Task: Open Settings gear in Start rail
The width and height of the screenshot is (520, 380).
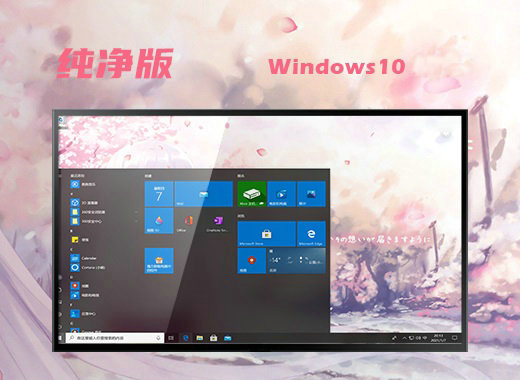Action: coord(60,314)
